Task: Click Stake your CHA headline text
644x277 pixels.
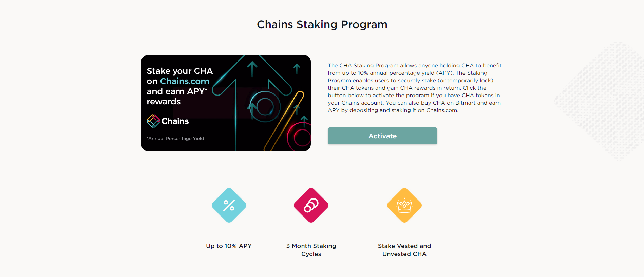Action: pos(180,71)
